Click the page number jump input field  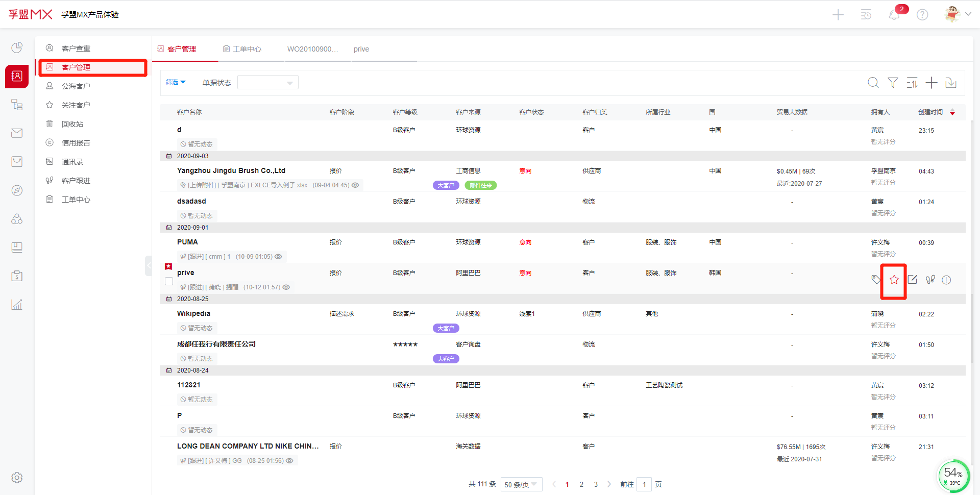pyautogui.click(x=644, y=484)
